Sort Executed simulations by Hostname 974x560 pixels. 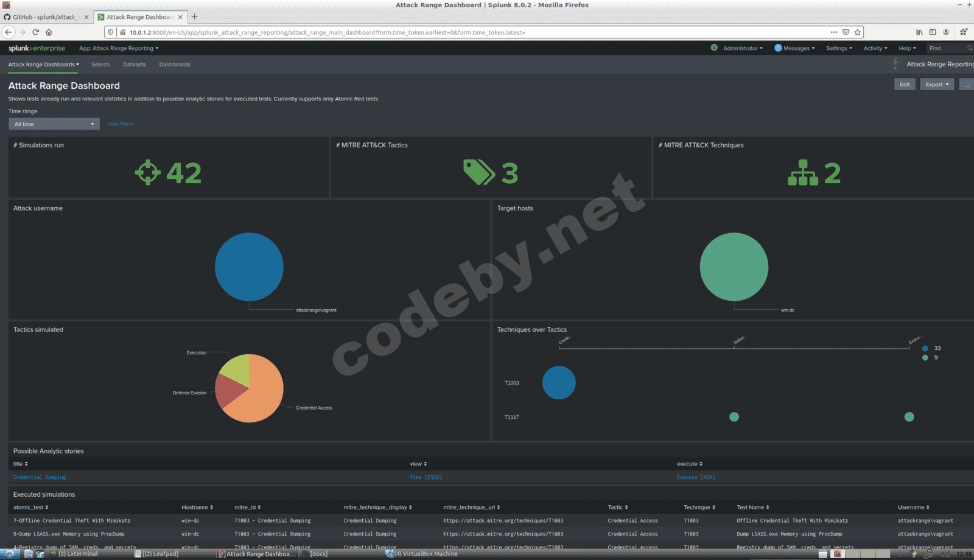point(197,507)
